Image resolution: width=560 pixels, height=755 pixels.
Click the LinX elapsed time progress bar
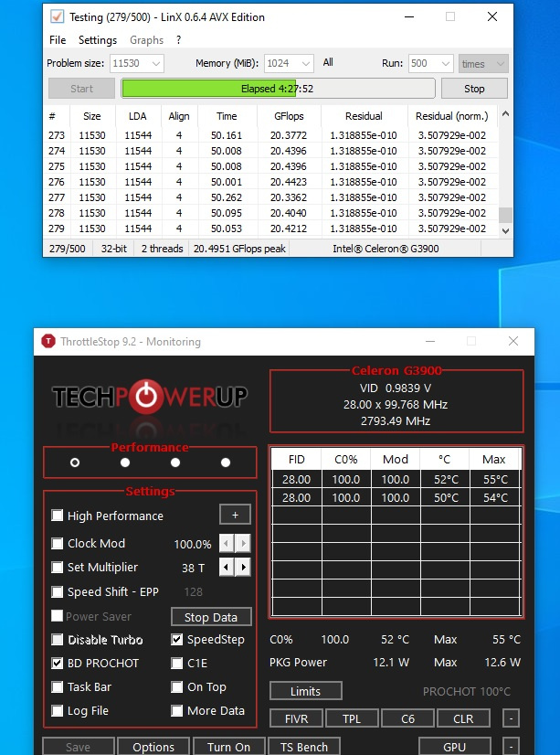278,89
